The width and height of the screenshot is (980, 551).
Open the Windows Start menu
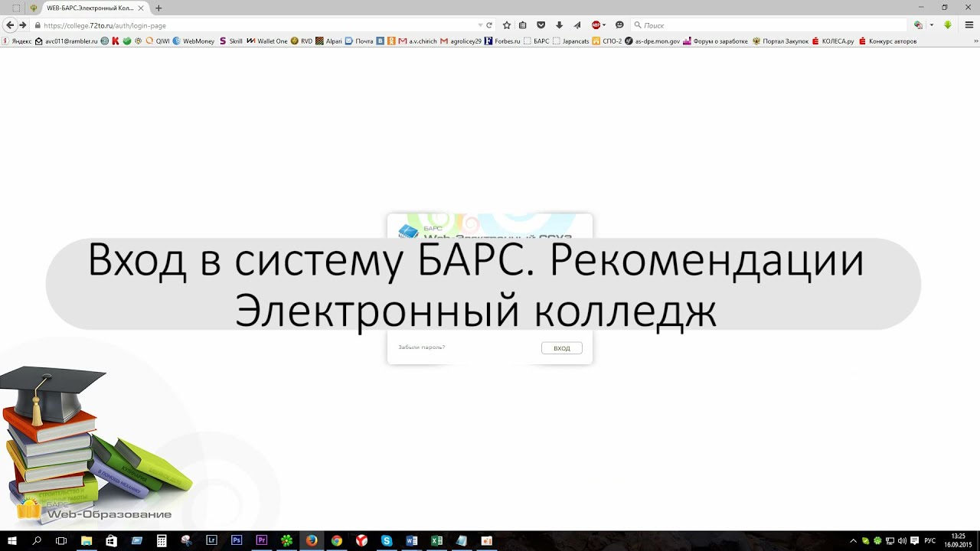coord(12,540)
